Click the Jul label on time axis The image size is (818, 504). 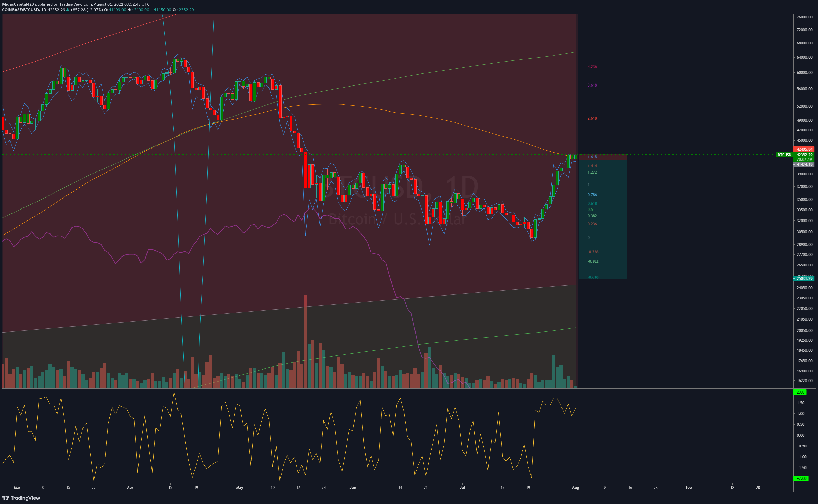(x=462, y=488)
